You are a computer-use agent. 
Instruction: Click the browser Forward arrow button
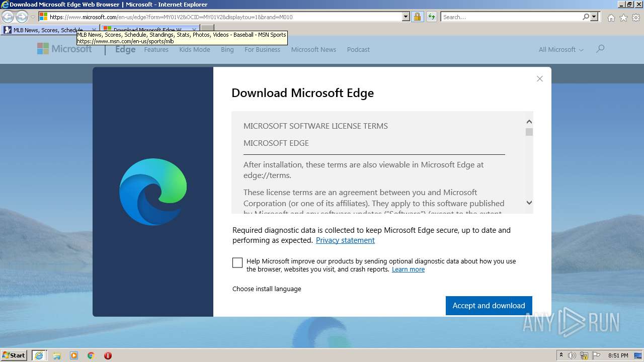(x=22, y=17)
